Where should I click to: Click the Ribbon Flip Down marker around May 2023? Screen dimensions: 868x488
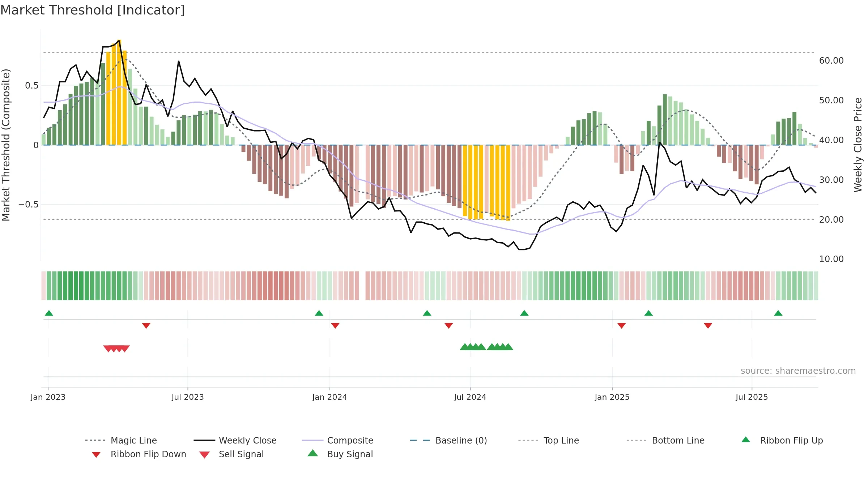coord(146,326)
